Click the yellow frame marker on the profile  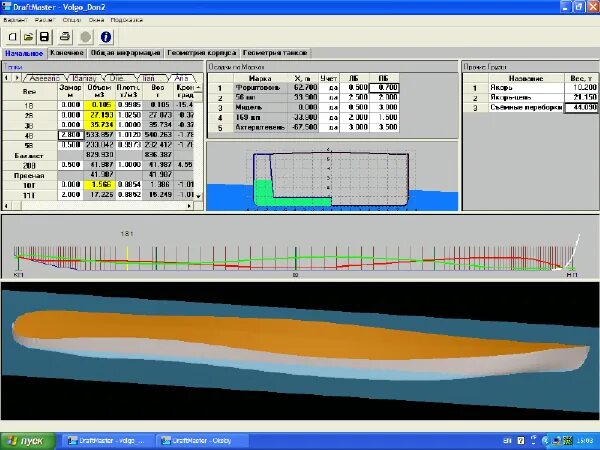tap(127, 258)
